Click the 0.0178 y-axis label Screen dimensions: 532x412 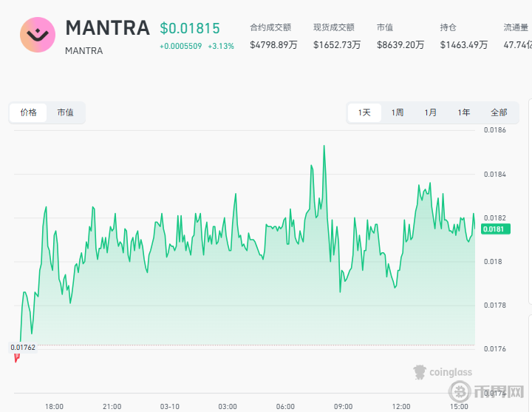coord(494,305)
